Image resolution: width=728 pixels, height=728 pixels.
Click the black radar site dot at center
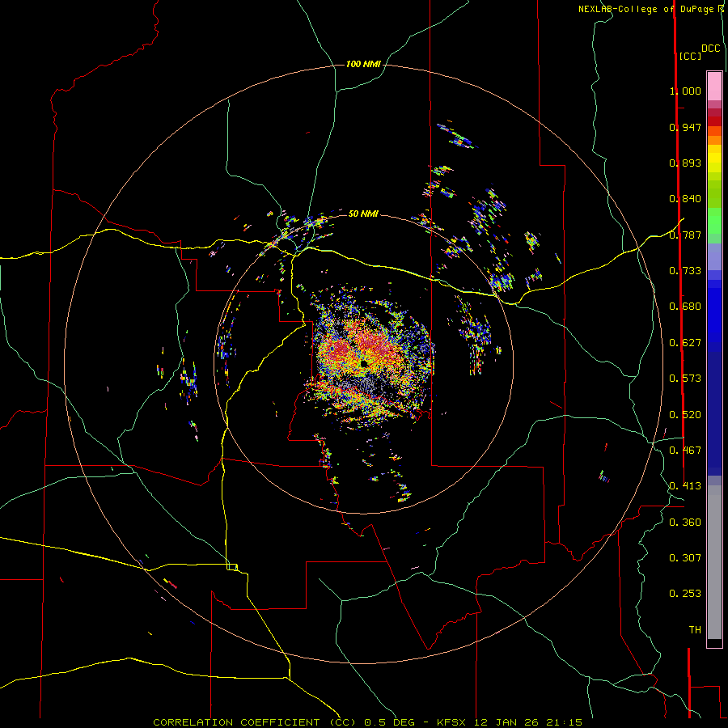363,363
